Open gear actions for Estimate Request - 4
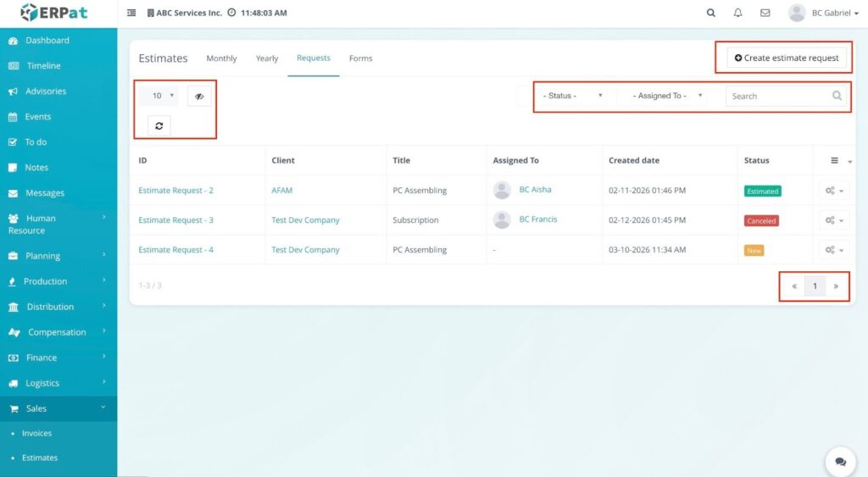 coord(834,250)
